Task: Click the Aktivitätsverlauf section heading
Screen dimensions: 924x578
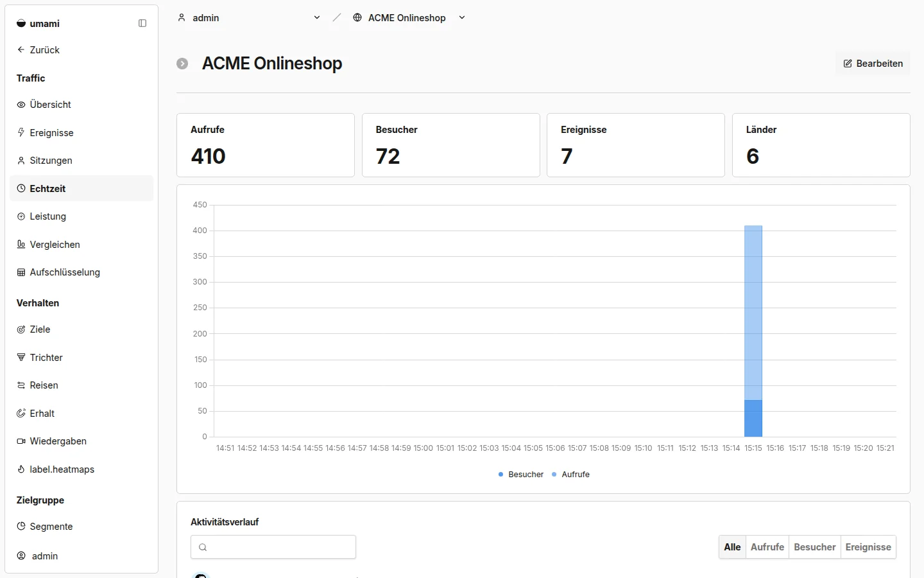Action: (x=225, y=522)
